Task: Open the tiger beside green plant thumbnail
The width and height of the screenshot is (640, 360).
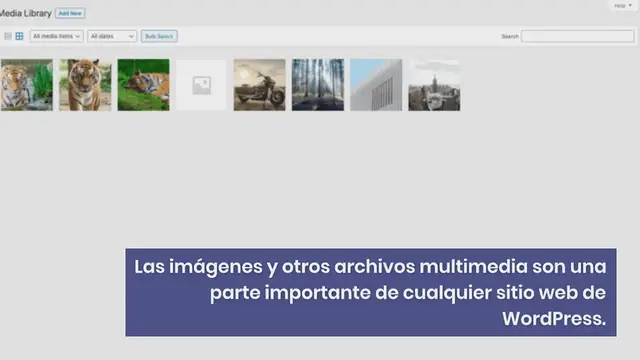Action: (27, 85)
